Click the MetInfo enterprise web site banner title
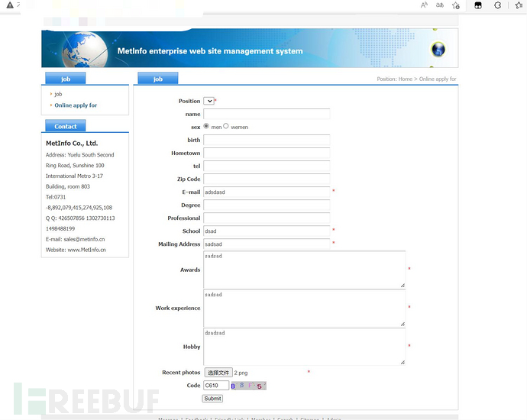This screenshot has height=420, width=527. (x=210, y=51)
